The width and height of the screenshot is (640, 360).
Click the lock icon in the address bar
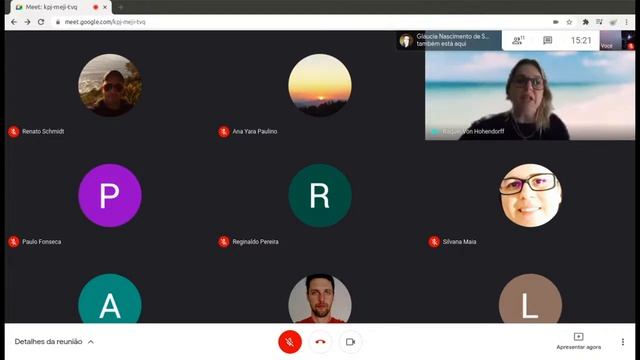pos(58,22)
